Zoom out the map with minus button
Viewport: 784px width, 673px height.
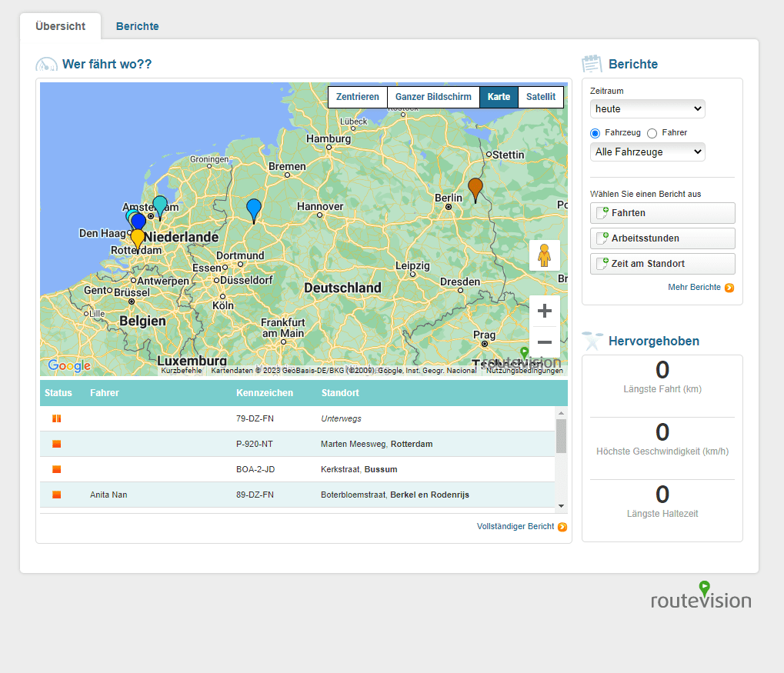pos(545,342)
